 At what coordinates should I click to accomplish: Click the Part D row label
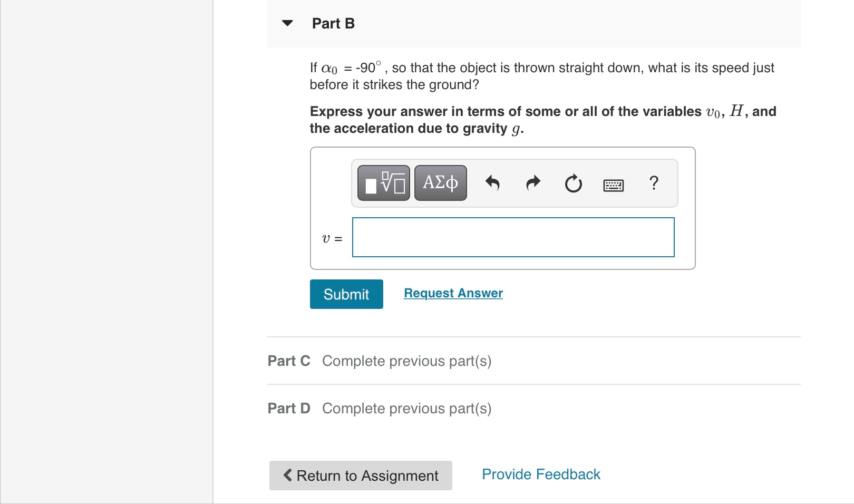coord(289,408)
